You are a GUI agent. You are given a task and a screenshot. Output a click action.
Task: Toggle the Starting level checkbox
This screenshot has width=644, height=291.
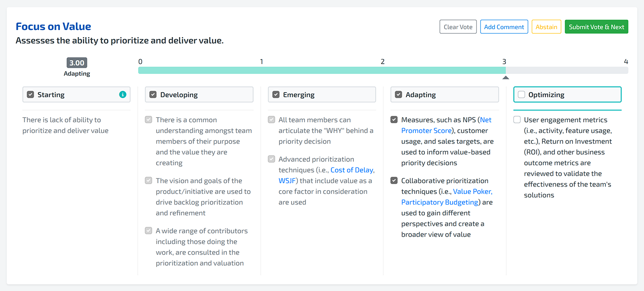[x=30, y=94]
